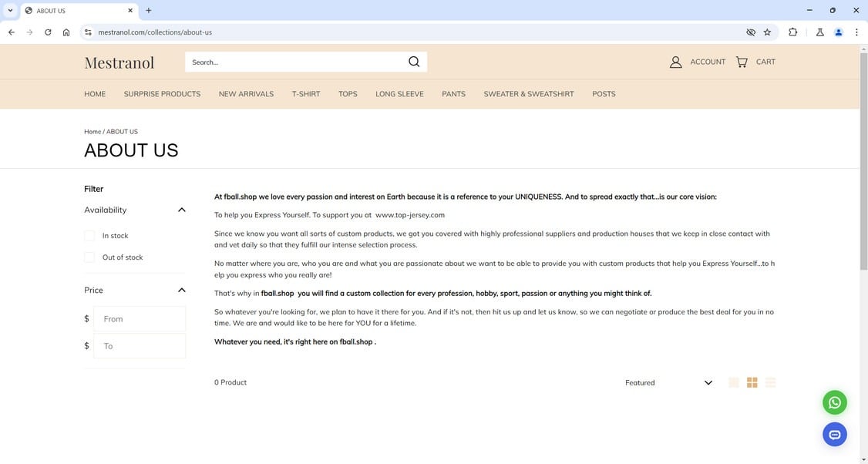Open POSTS menu item
Image resolution: width=868 pixels, height=464 pixels.
point(604,94)
